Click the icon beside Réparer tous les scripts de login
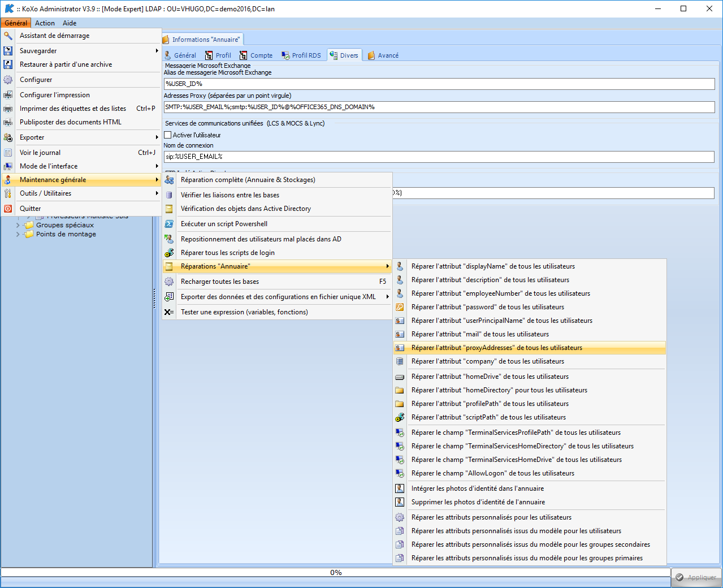The width and height of the screenshot is (723, 588). [169, 253]
